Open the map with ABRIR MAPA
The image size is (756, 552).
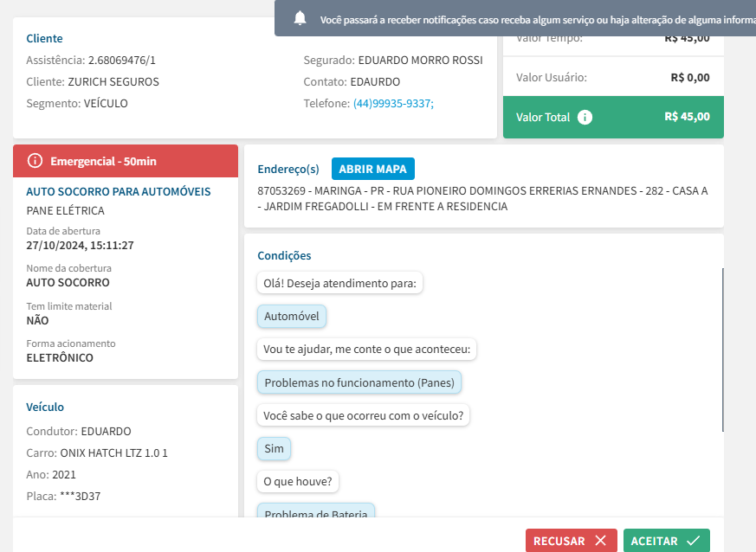[373, 169]
